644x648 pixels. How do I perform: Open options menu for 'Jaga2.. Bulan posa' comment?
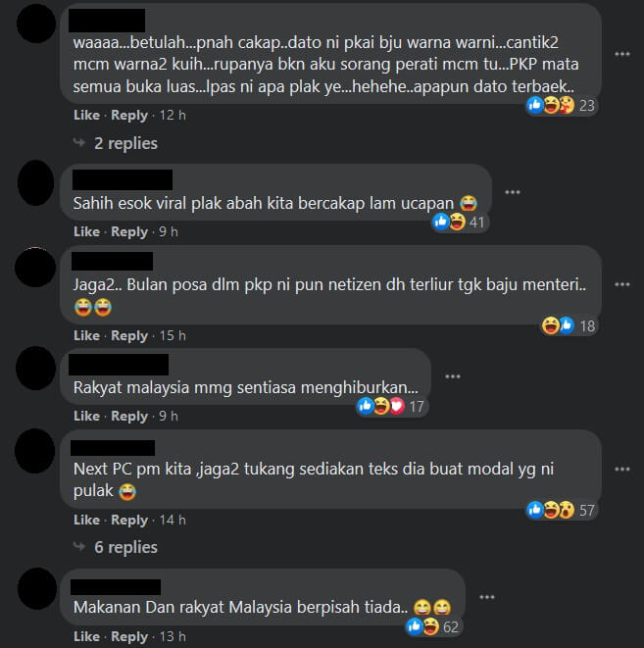(x=621, y=284)
